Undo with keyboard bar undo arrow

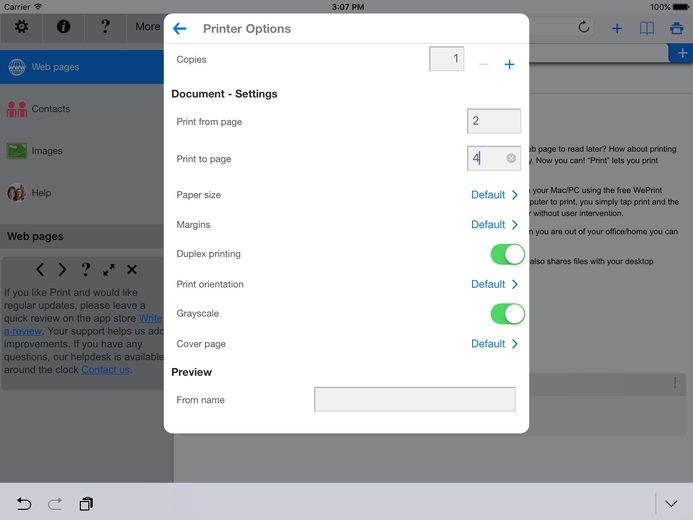point(24,504)
